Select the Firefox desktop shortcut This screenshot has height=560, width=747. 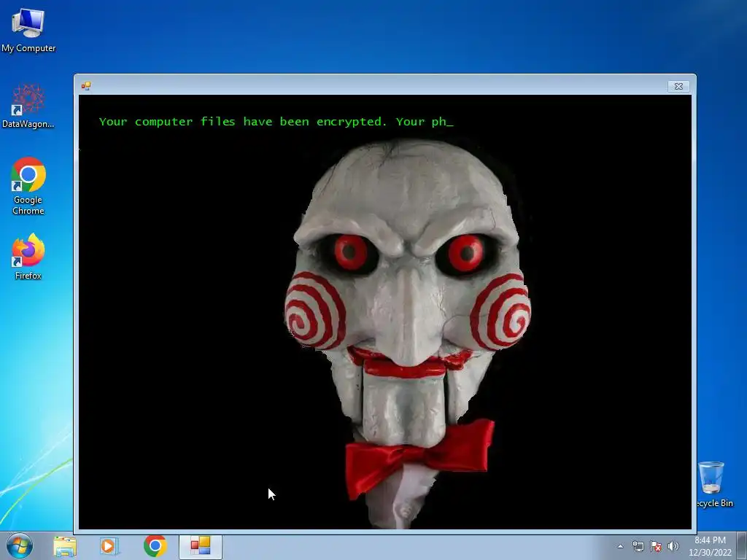pos(28,256)
